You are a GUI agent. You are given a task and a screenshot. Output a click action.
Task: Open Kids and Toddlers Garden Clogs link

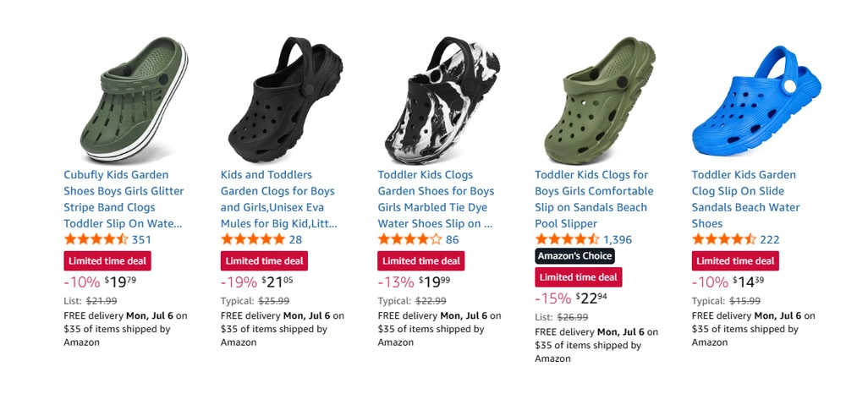(x=278, y=200)
